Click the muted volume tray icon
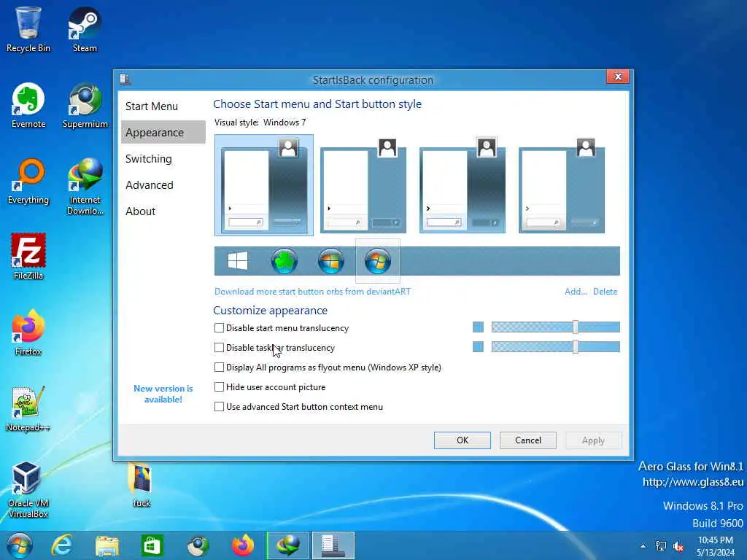Screen dimensions: 747x560 coord(678,546)
